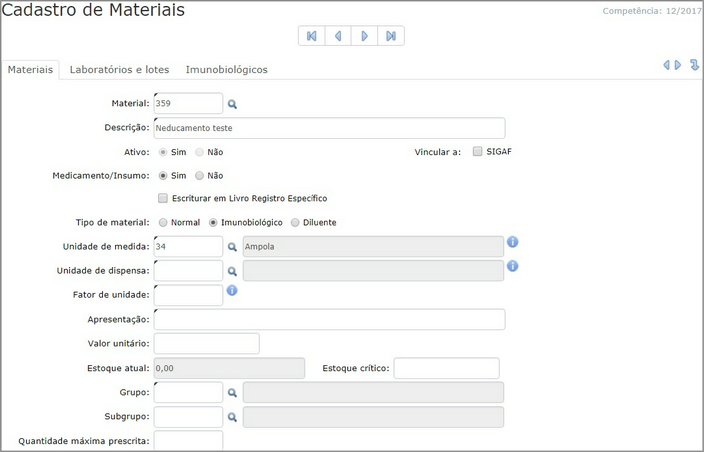Check the SIGAF checkbox
The height and width of the screenshot is (452, 704).
(x=477, y=151)
